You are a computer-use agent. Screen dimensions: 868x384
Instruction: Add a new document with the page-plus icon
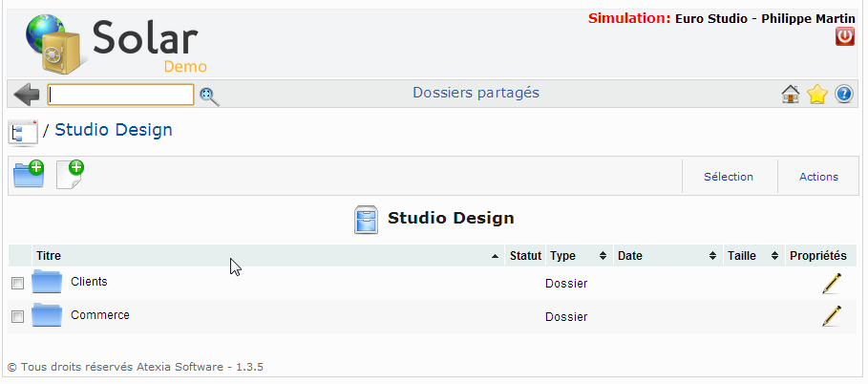click(71, 174)
